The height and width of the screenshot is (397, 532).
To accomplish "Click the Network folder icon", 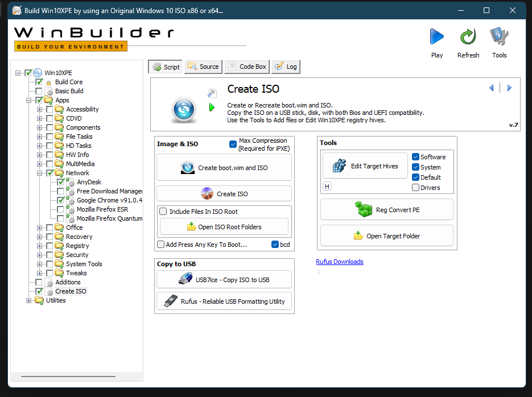I will [x=59, y=173].
